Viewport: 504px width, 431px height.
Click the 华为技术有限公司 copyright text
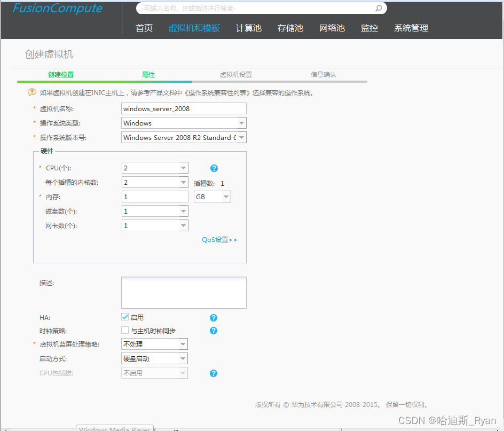[341, 405]
